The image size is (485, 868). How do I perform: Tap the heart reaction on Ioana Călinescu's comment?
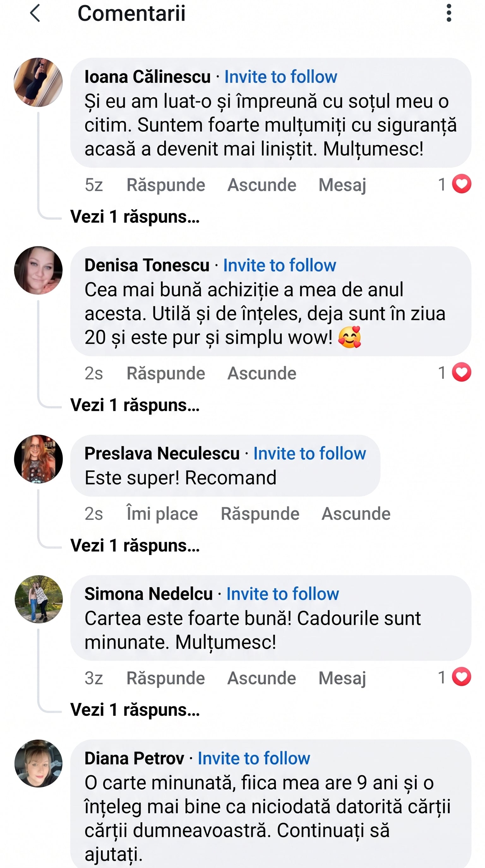point(461,184)
